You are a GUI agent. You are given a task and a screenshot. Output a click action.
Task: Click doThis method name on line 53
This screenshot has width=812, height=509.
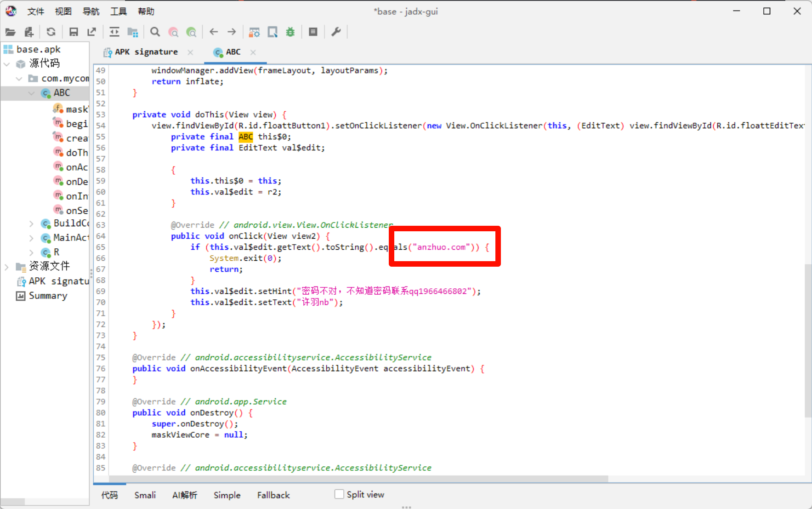(x=210, y=114)
